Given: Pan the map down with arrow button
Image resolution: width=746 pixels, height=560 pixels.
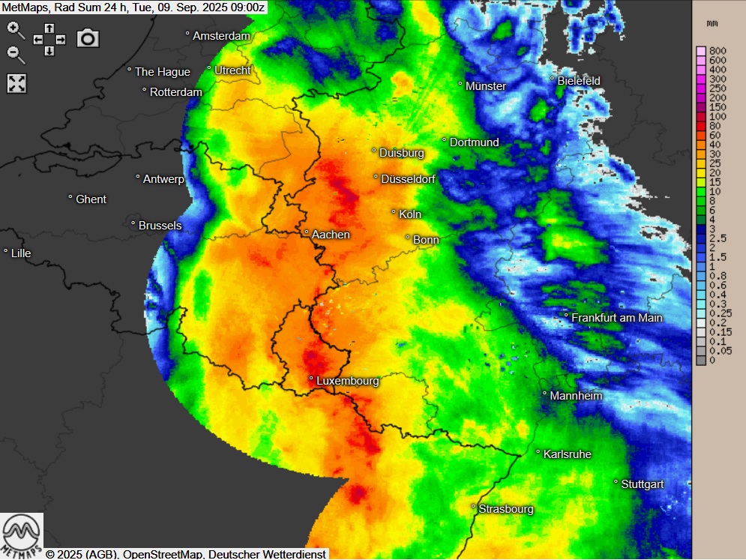Looking at the screenshot, I should [49, 51].
